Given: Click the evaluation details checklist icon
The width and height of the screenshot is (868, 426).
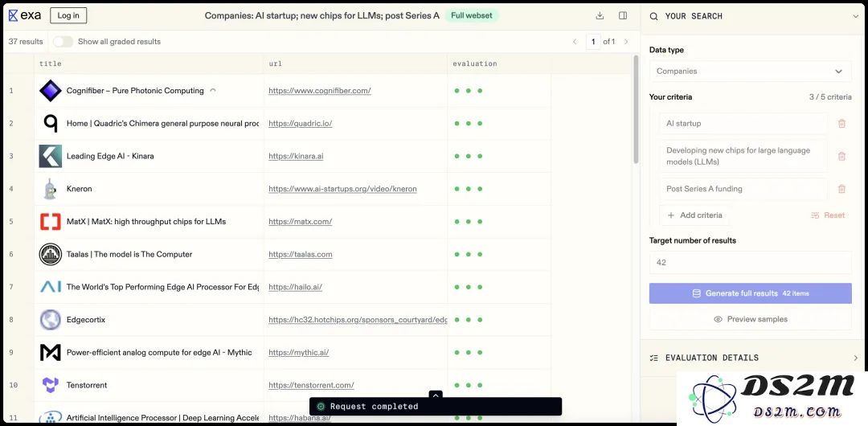Looking at the screenshot, I should [x=653, y=358].
